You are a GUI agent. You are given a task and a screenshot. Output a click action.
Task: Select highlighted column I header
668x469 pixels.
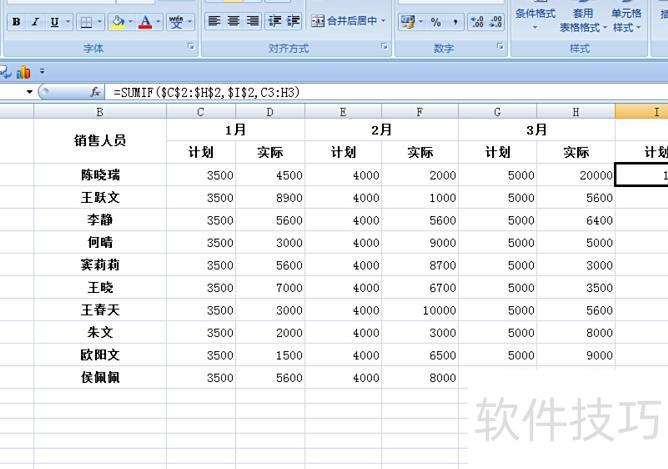tap(642, 112)
